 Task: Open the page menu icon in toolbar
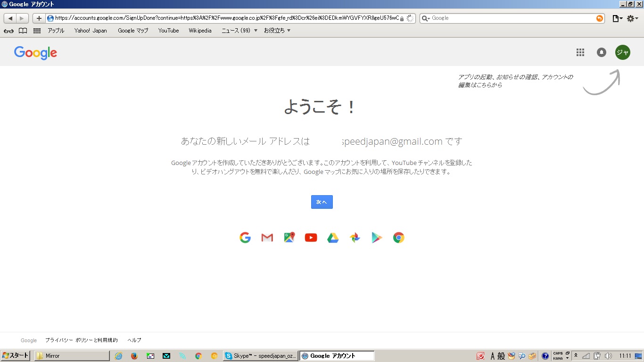click(617, 18)
